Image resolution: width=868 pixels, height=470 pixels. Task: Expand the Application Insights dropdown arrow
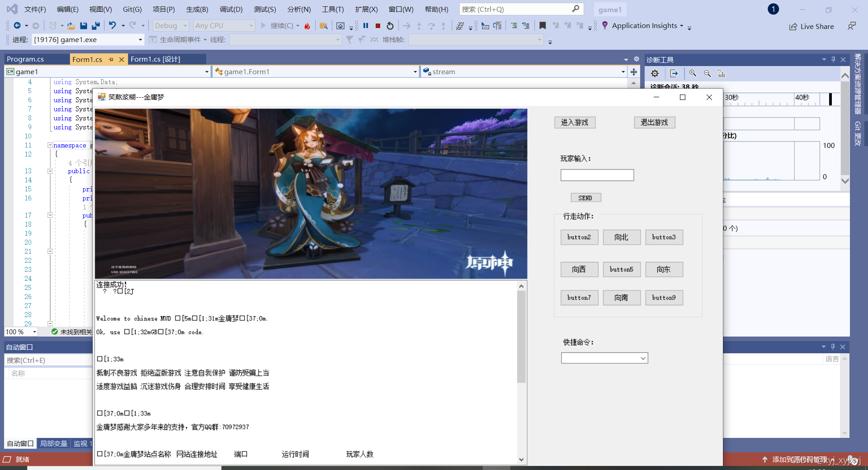pos(682,26)
